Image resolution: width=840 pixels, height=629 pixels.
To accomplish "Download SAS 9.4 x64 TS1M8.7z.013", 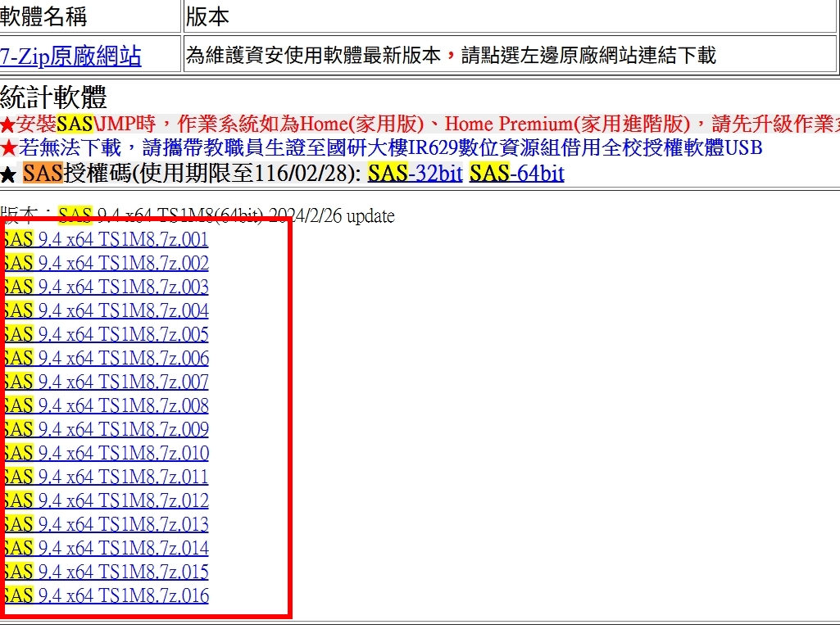I will pos(107,524).
